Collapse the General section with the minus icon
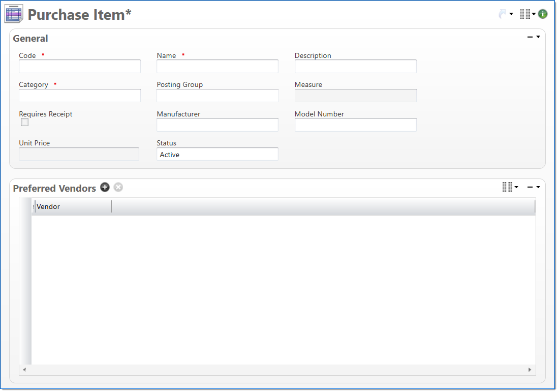This screenshot has width=558, height=392. [530, 37]
